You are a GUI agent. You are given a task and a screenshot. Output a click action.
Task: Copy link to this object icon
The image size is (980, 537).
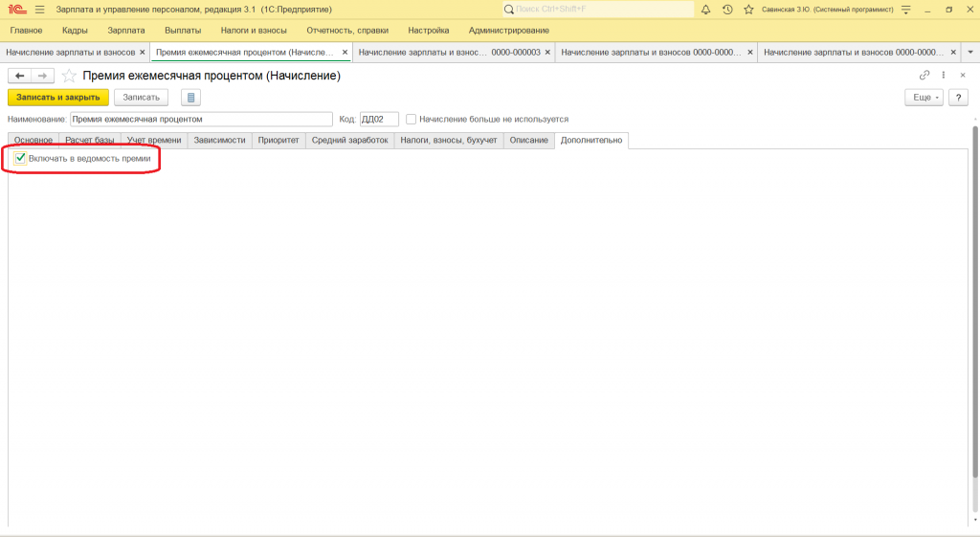tap(924, 75)
